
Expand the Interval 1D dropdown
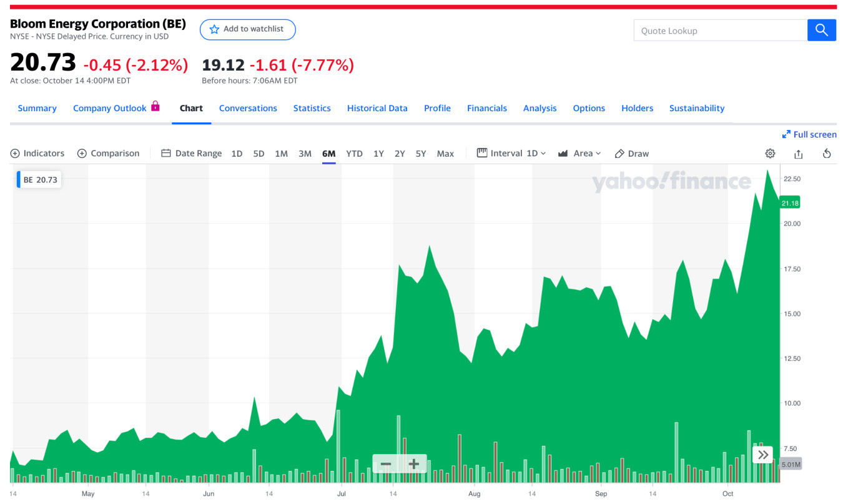[511, 153]
